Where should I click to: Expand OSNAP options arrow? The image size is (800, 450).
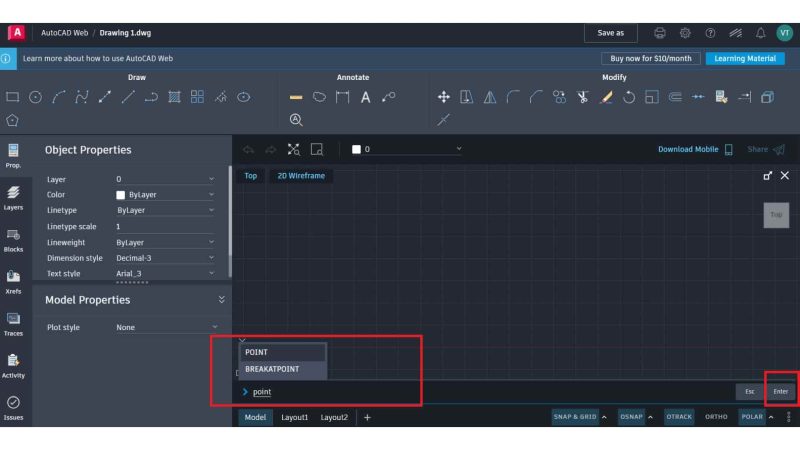point(651,417)
